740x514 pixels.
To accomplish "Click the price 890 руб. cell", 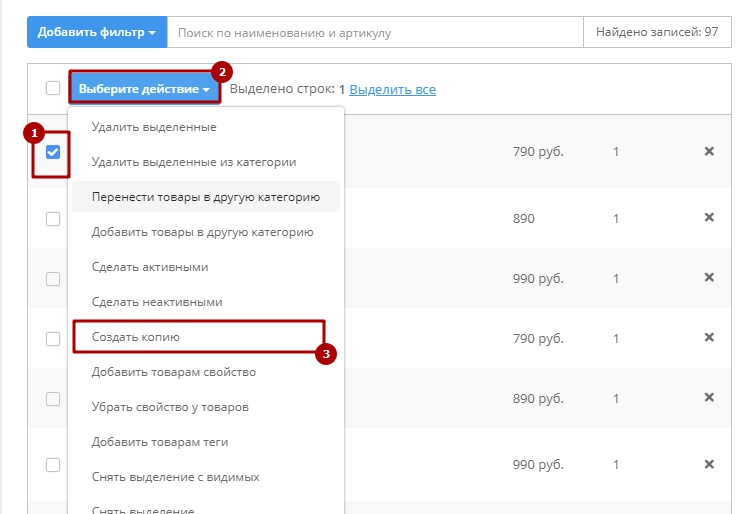I will pos(538,399).
